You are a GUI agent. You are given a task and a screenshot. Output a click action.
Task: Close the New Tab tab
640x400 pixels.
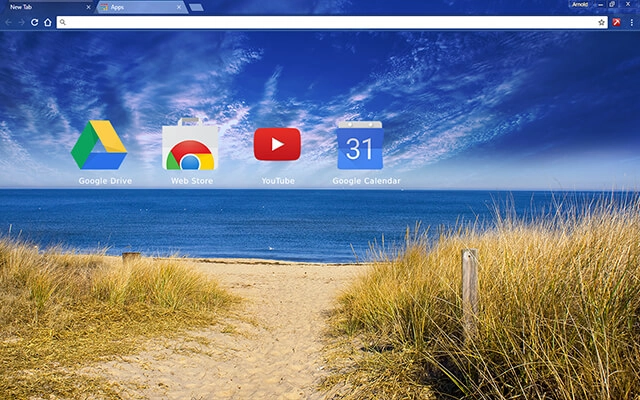[88, 7]
